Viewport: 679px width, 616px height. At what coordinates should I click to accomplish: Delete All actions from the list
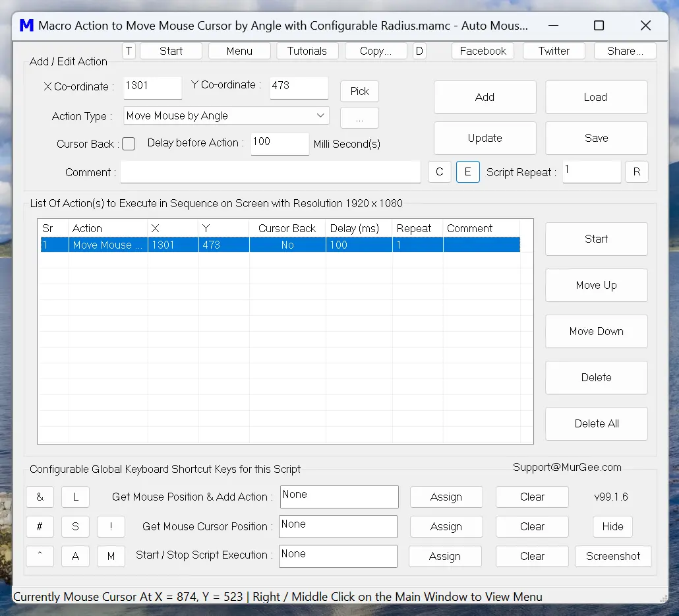pos(596,423)
